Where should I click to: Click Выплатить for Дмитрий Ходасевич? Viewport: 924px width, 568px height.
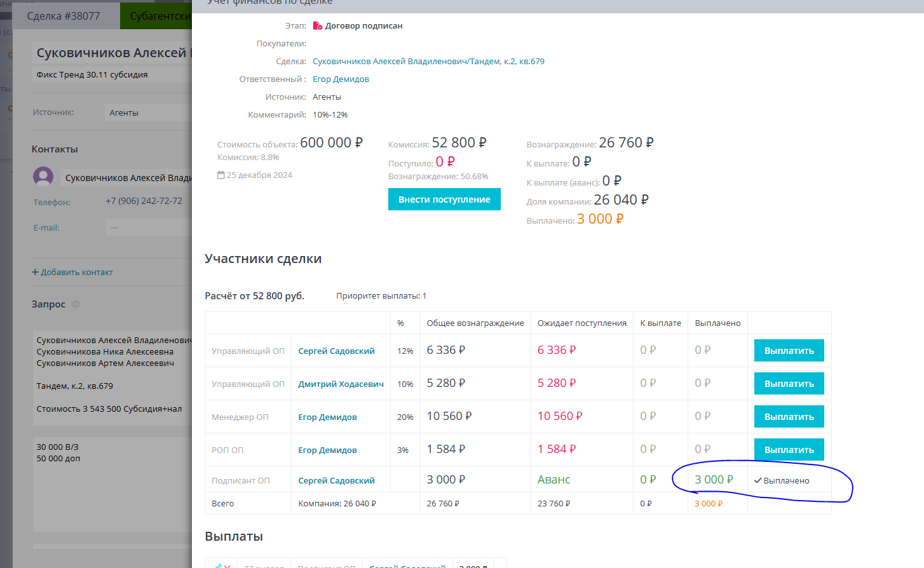click(789, 384)
